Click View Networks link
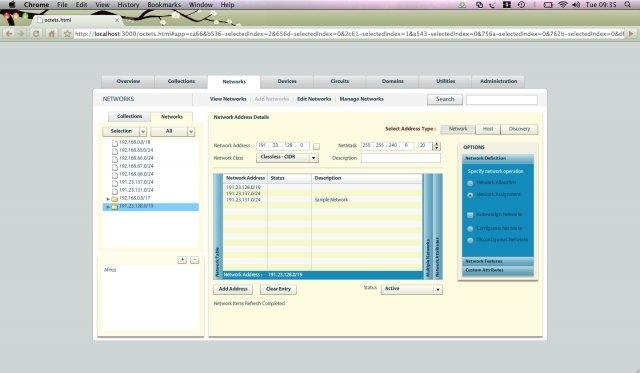640x373 pixels. coord(228,99)
